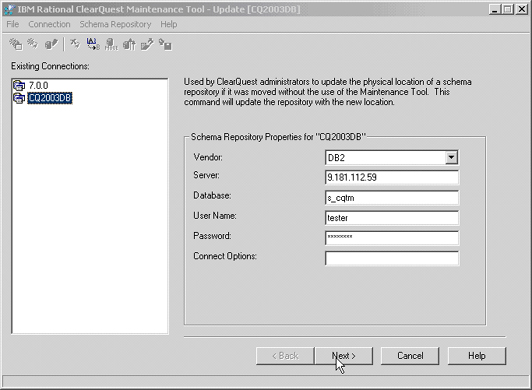
Task: Click the "Existing Connections:" label
Action: click(50, 66)
